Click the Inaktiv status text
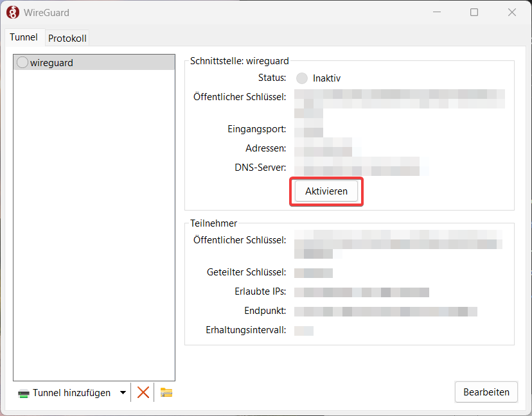Screen dimensions: 532x416 [x=326, y=78]
